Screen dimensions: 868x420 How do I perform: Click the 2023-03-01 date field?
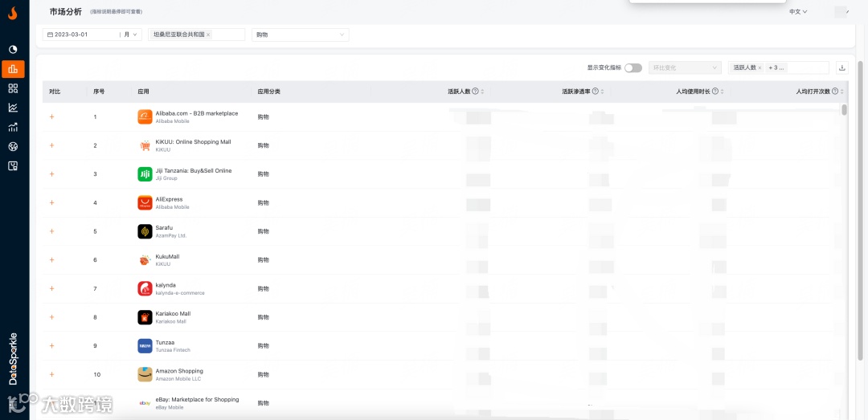81,35
